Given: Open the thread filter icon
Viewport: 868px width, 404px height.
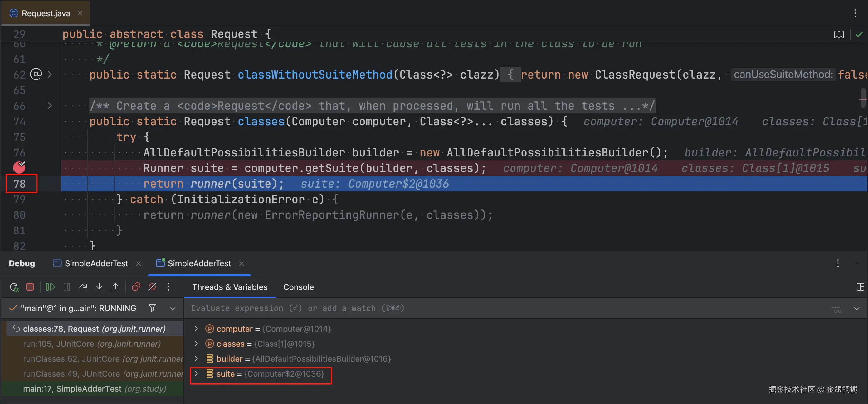Looking at the screenshot, I should tap(152, 308).
